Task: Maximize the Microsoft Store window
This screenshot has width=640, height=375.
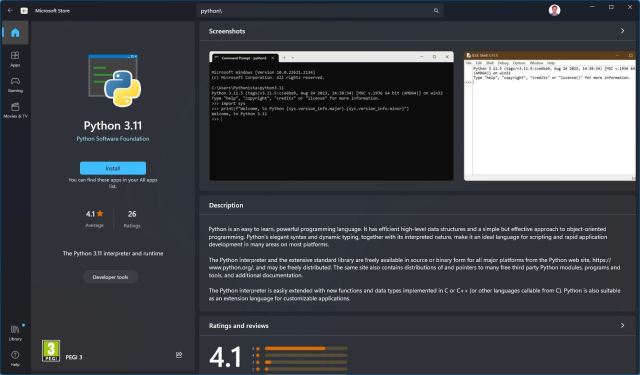Action: pos(611,7)
